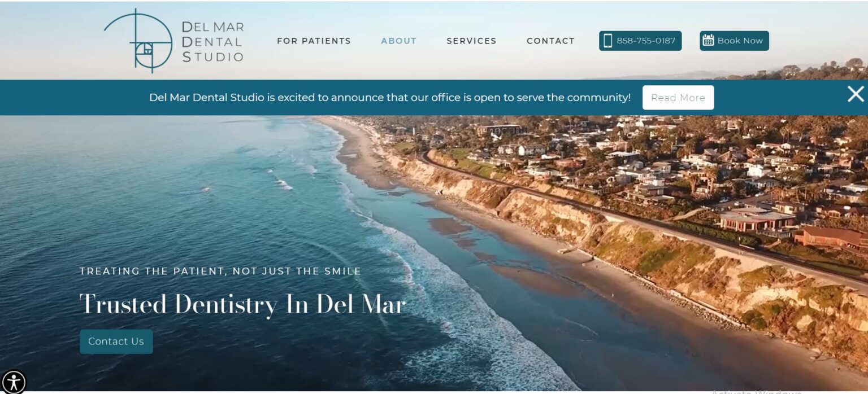
Task: Click the calendar icon in Book Now
Action: point(708,40)
